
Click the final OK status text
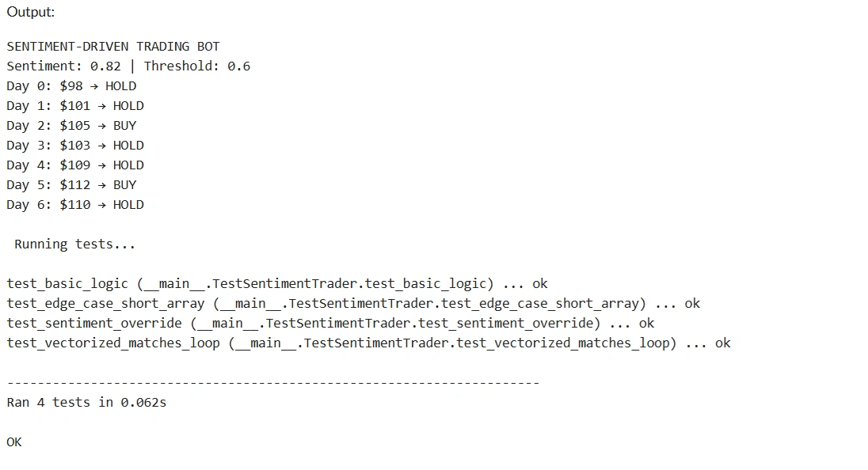pos(14,442)
